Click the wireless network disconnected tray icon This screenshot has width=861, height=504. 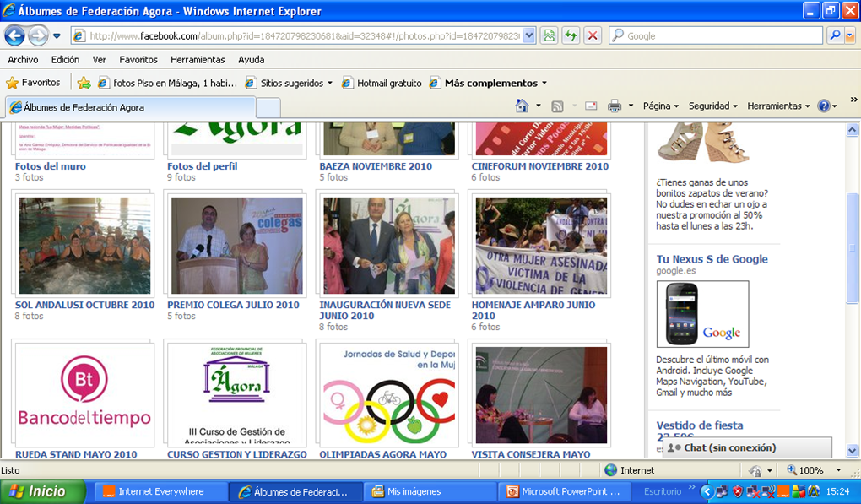[768, 492]
